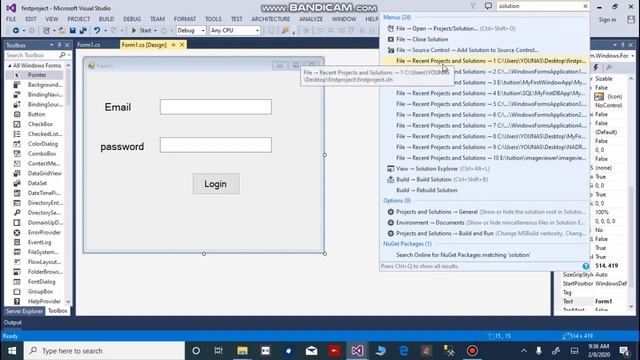The image size is (640, 360).
Task: Click the password text box on form
Action: click(x=216, y=145)
